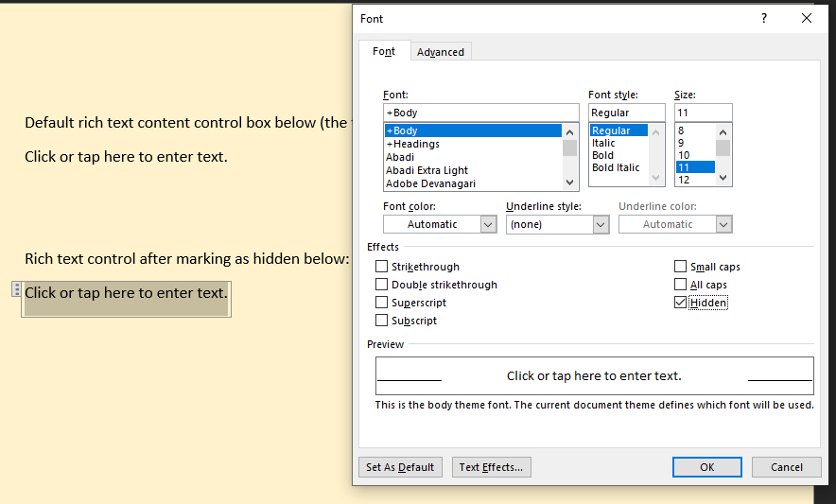Open the Text Effects dialog
836x504 pixels.
point(491,467)
